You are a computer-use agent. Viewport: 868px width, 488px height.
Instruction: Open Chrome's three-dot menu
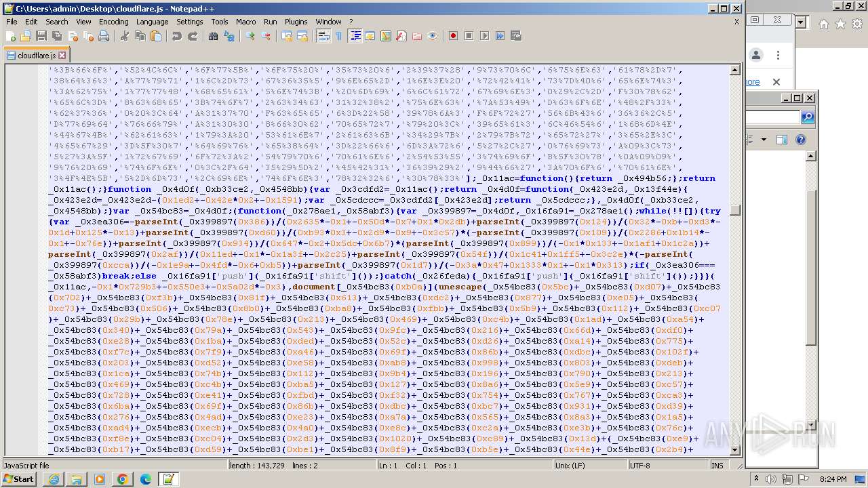coord(778,56)
